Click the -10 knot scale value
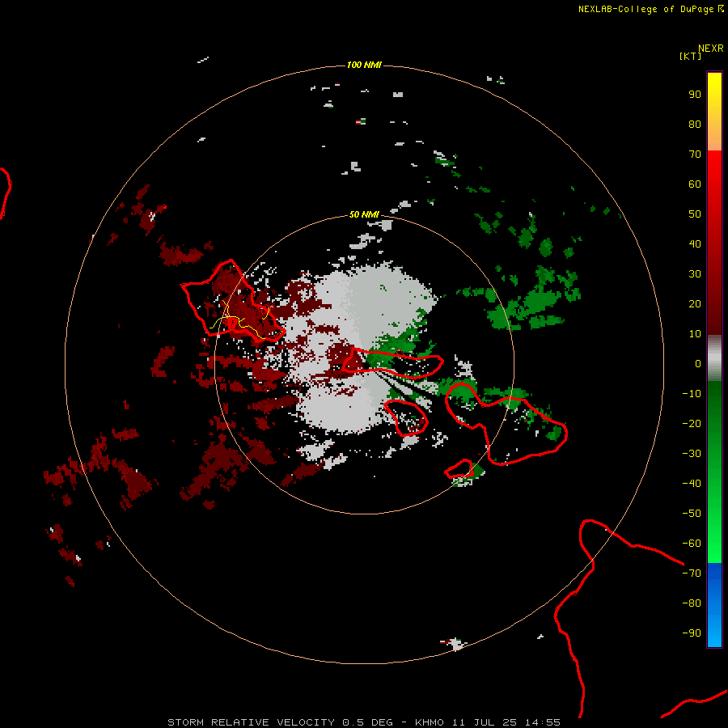Screen dimensions: 728x728 point(692,394)
